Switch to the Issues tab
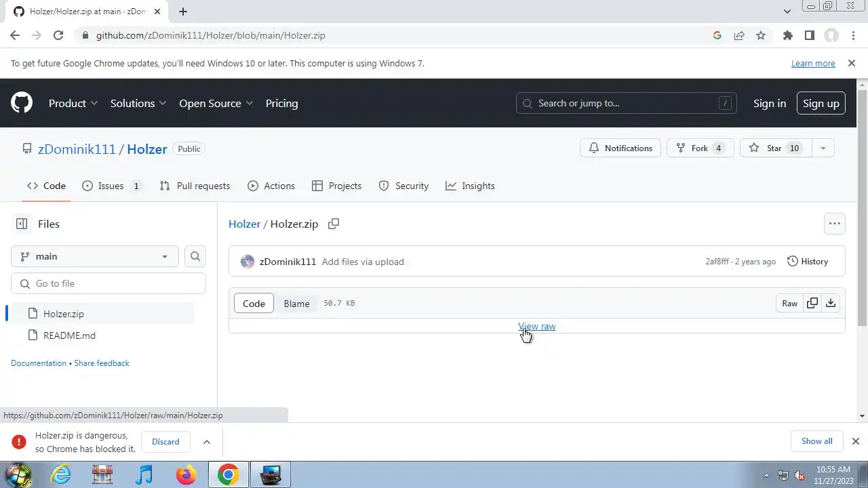868x488 pixels. click(x=111, y=186)
